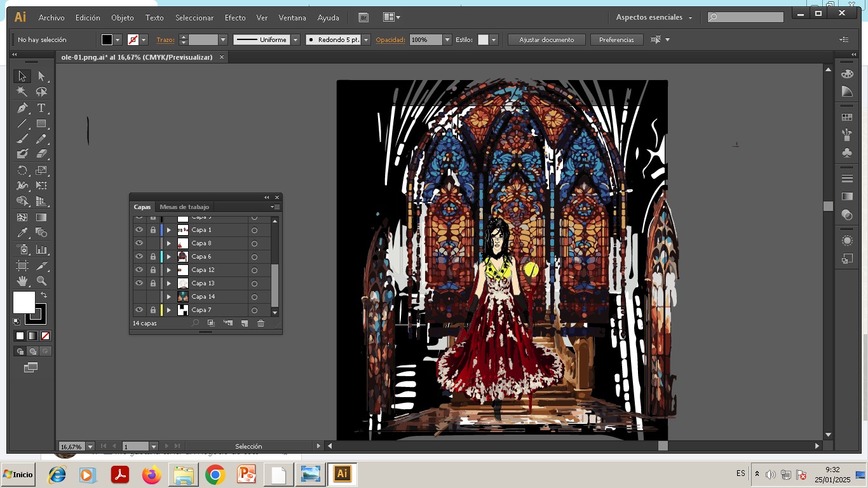868x488 pixels.
Task: Show hidden layer Capa 14
Action: 139,297
